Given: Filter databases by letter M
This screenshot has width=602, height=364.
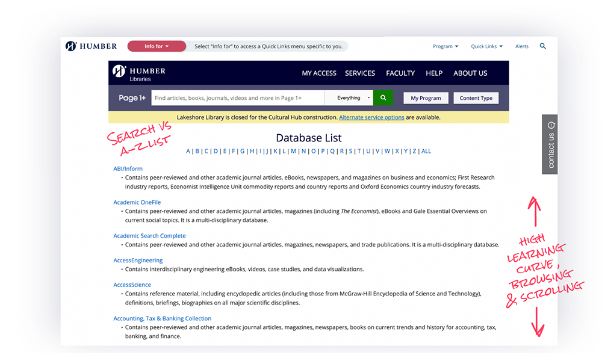Looking at the screenshot, I should tap(293, 151).
